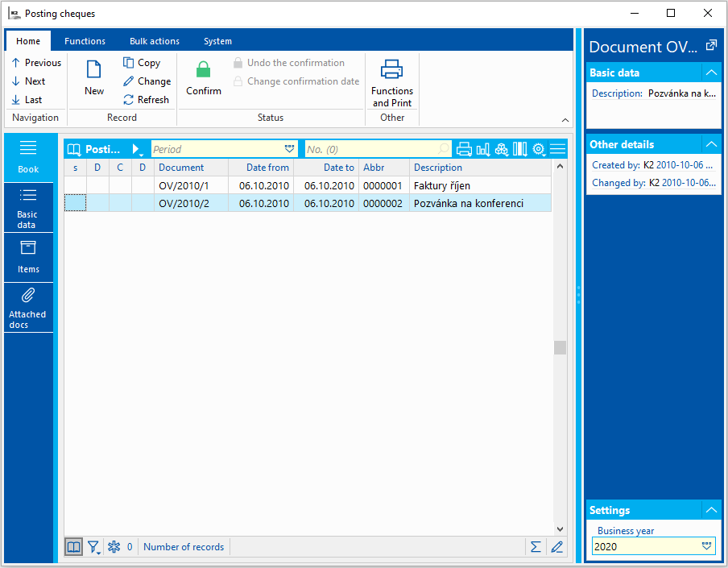This screenshot has width=728, height=568.
Task: Toggle the edit pencil in status bar
Action: point(556,547)
